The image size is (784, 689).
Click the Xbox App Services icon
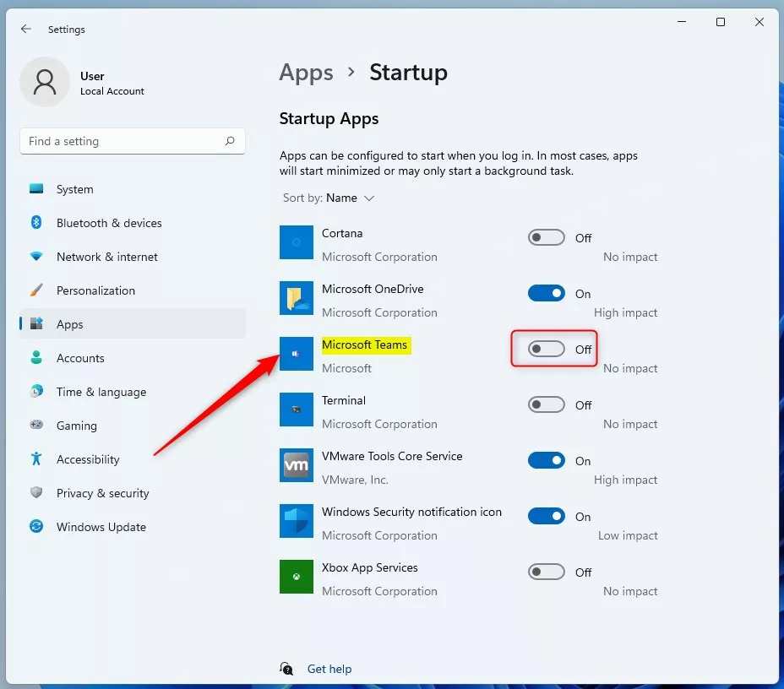tap(297, 577)
